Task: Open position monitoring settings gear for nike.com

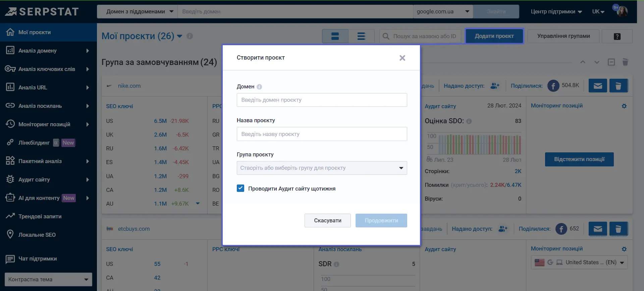Action: [x=624, y=106]
